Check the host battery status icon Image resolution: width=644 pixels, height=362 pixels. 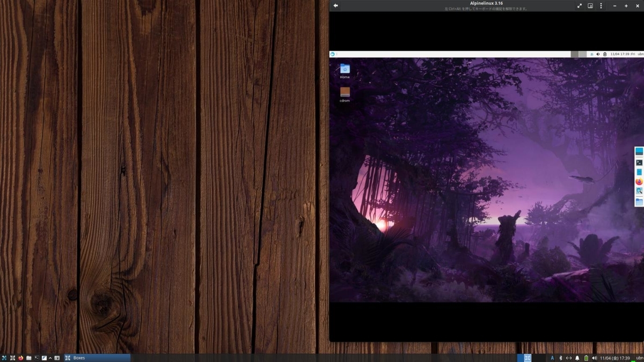point(586,358)
